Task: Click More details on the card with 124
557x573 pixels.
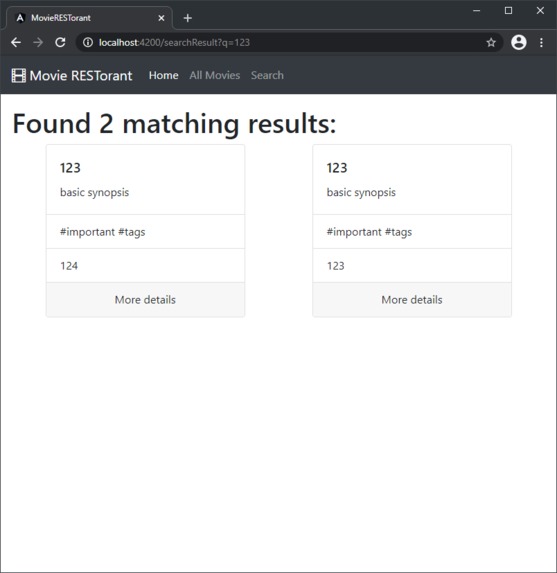Action: click(145, 300)
